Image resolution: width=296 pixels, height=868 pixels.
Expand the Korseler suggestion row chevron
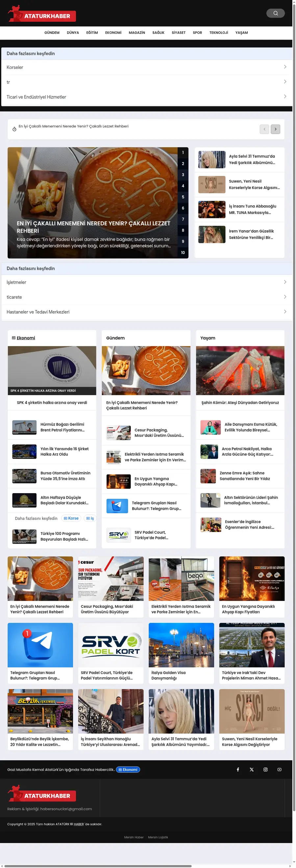point(285,67)
